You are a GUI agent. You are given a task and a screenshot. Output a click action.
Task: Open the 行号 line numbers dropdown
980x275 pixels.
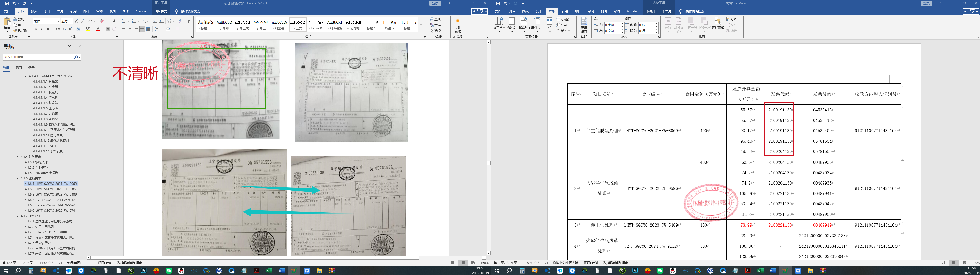point(563,25)
